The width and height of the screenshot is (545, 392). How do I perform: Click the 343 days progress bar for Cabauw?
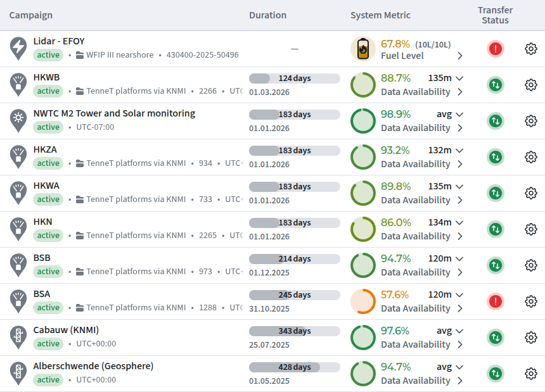(295, 331)
